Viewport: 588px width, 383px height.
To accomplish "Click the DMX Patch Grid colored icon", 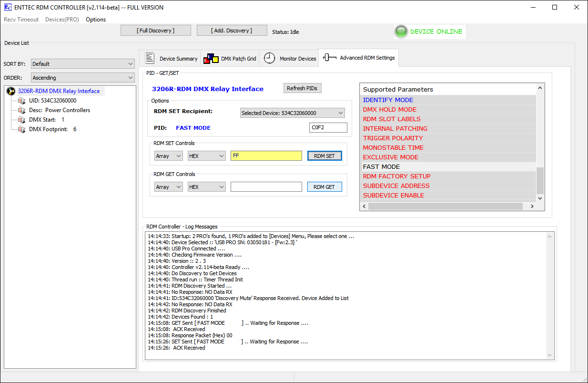I will coord(211,59).
